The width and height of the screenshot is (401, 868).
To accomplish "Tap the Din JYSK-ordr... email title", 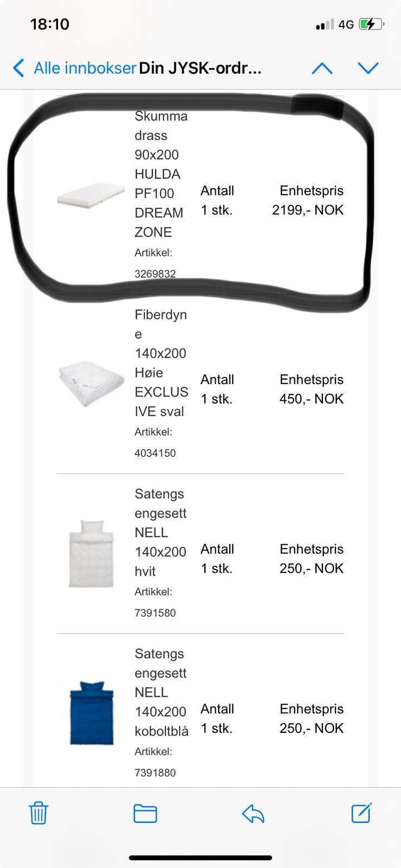I will pos(200,68).
